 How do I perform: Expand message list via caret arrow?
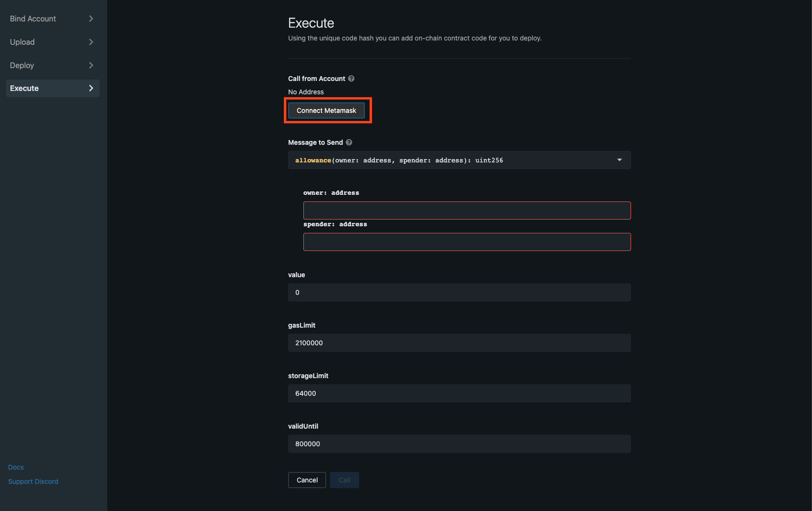[x=619, y=160]
